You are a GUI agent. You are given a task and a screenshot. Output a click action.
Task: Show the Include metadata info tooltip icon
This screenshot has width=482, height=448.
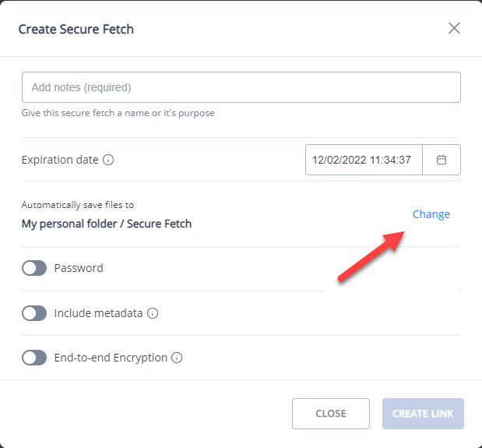(x=153, y=313)
